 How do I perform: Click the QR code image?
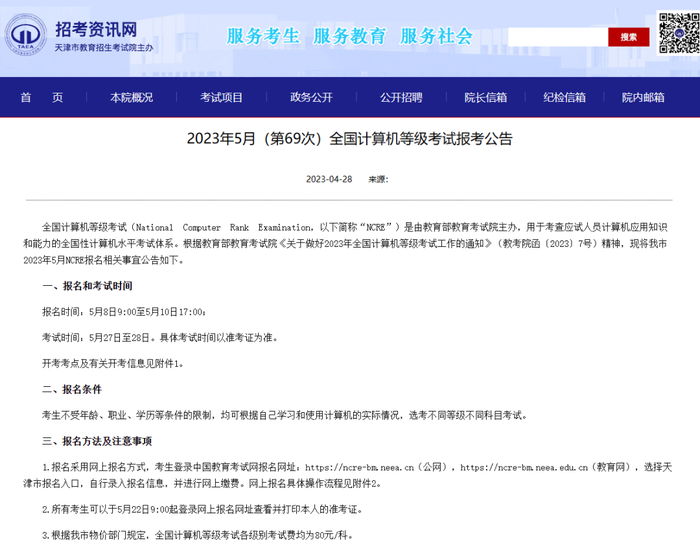pyautogui.click(x=677, y=34)
